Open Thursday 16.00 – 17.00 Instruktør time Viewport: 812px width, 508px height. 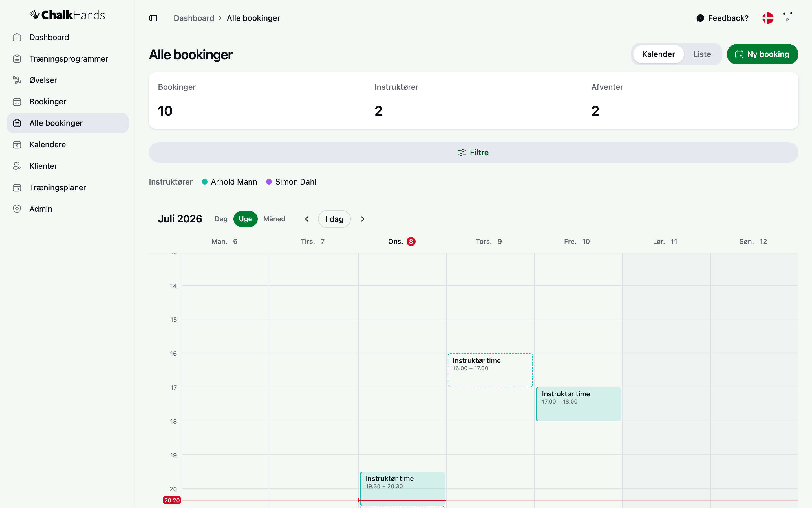[x=490, y=370]
